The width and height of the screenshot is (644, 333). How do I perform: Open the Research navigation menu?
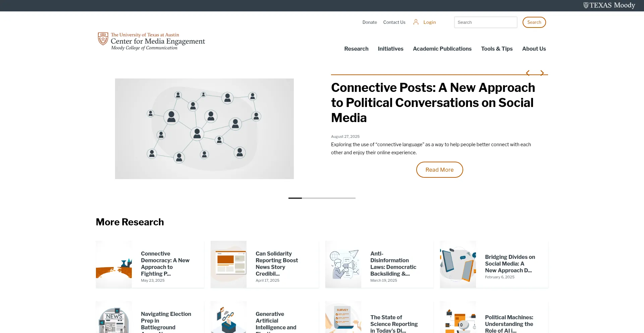coord(356,49)
